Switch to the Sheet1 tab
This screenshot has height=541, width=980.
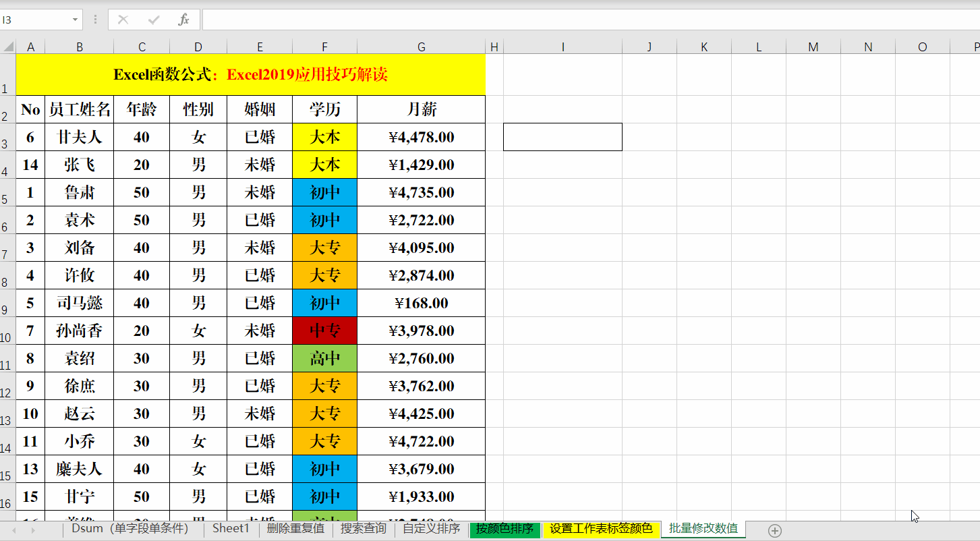pyautogui.click(x=231, y=529)
